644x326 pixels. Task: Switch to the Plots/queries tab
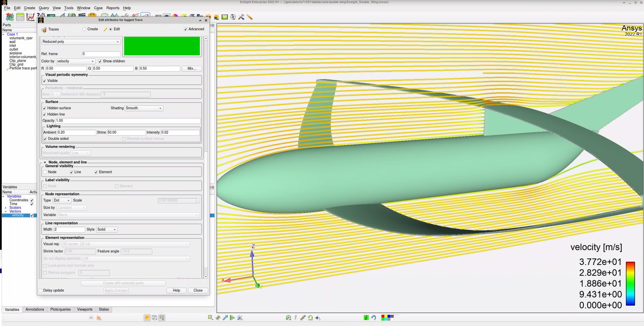point(61,310)
